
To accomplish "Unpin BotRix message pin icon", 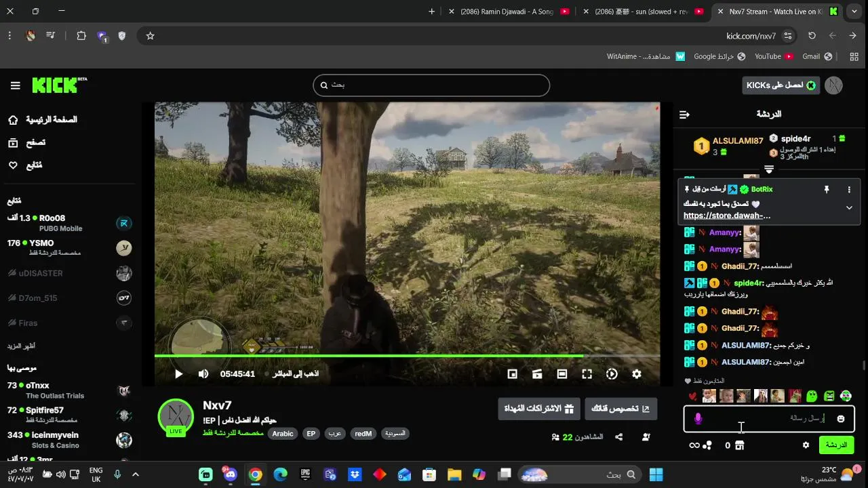I will [827, 190].
